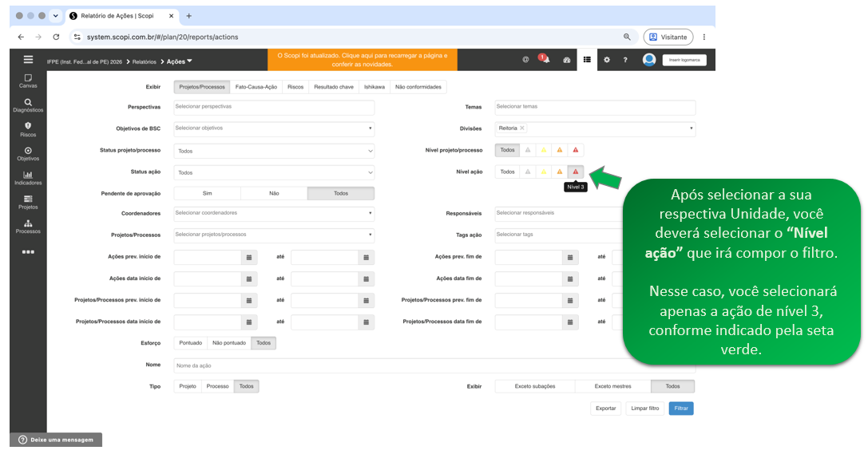The image size is (868, 458).
Task: Click the blue Filtrar button
Action: click(x=681, y=409)
